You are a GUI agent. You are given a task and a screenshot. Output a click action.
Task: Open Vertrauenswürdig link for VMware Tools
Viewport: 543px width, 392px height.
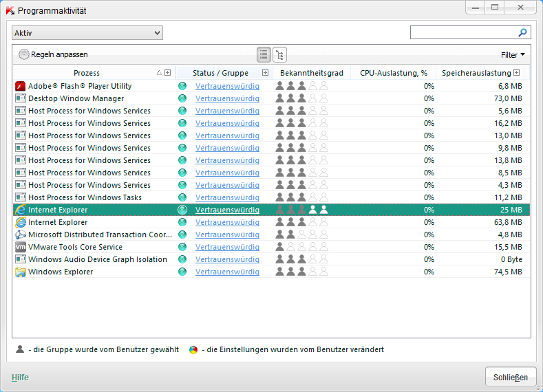(227, 247)
